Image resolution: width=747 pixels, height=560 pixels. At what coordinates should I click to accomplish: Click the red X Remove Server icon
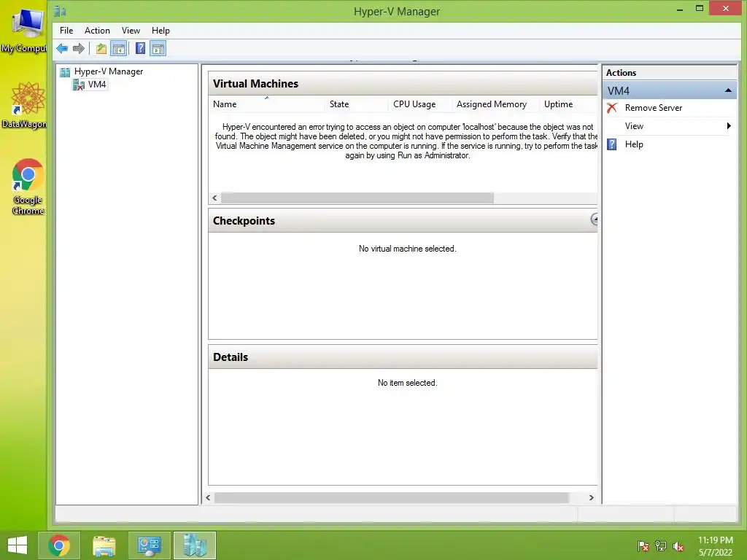pyautogui.click(x=612, y=108)
